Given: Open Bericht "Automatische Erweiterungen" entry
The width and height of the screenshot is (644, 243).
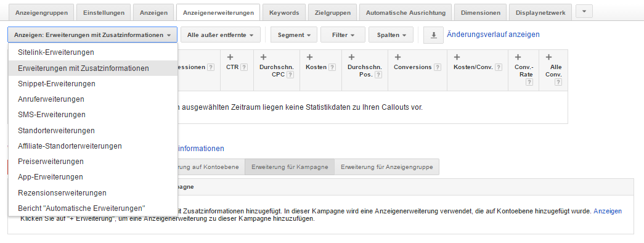Looking at the screenshot, I should pos(93,208).
